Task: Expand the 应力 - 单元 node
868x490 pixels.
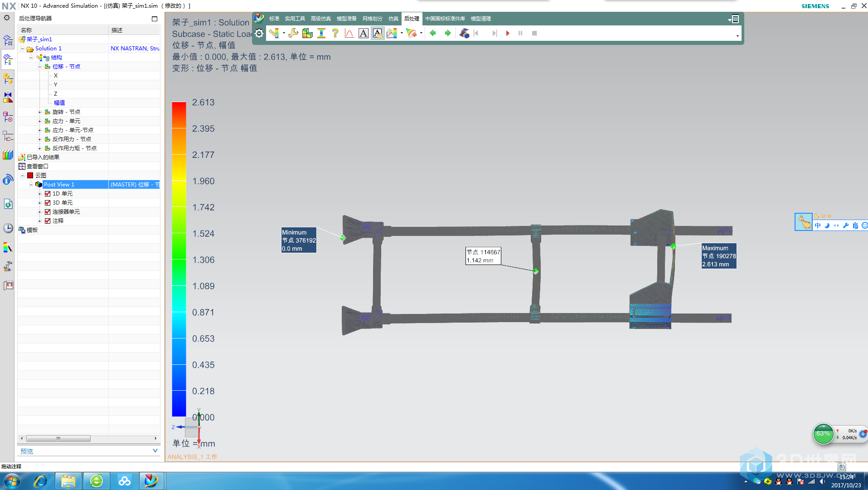Action: [x=39, y=121]
